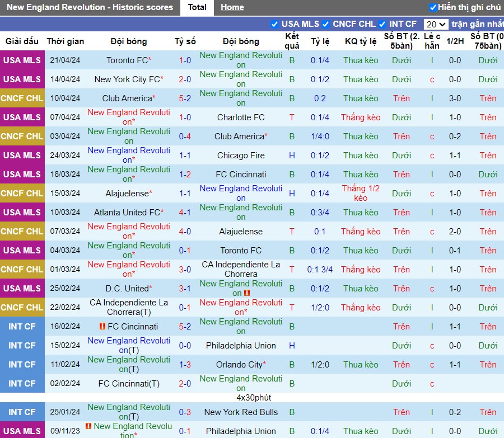Image resolution: width=504 pixels, height=438 pixels.
Task: Select USA MLS league cell on 21/04/24
Action: [22, 60]
